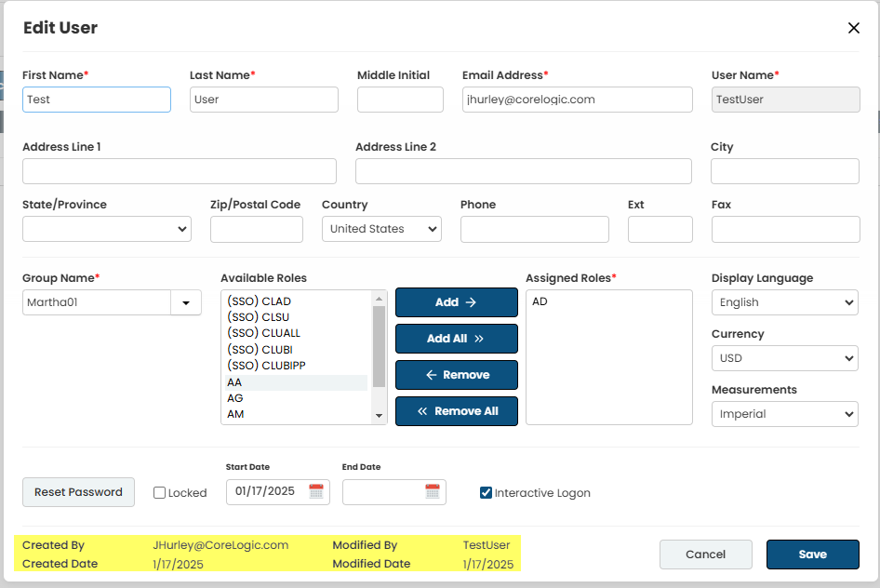Image resolution: width=880 pixels, height=588 pixels.
Task: Select the AA role in Available Roles
Action: [x=235, y=382]
